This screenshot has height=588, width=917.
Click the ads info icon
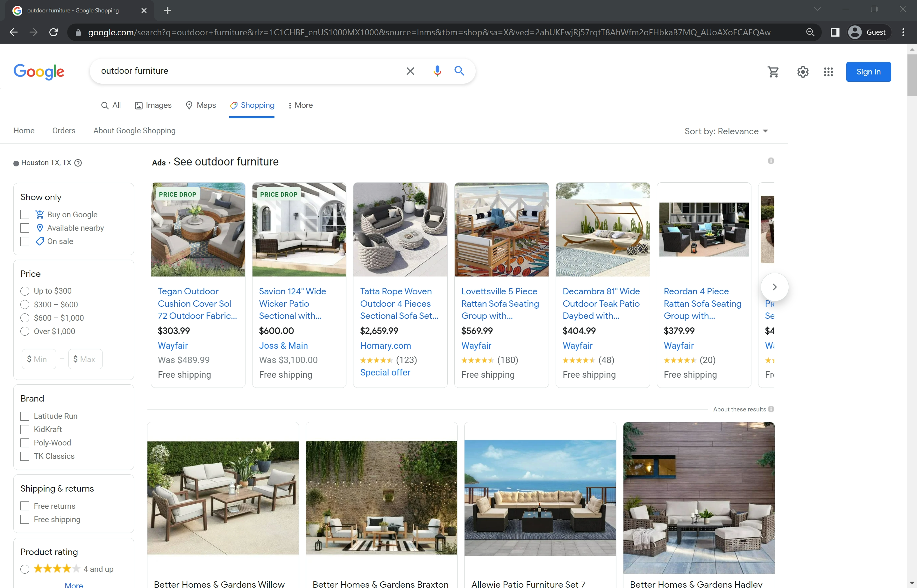pos(771,161)
